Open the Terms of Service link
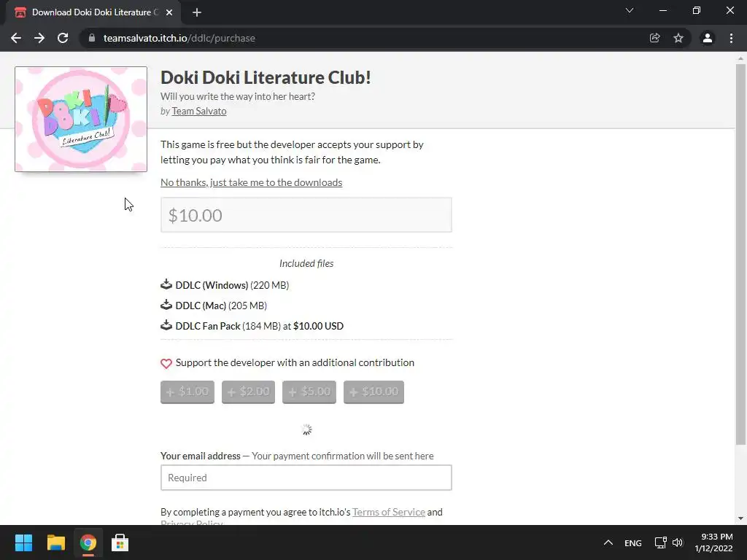747x560 pixels. (x=389, y=512)
